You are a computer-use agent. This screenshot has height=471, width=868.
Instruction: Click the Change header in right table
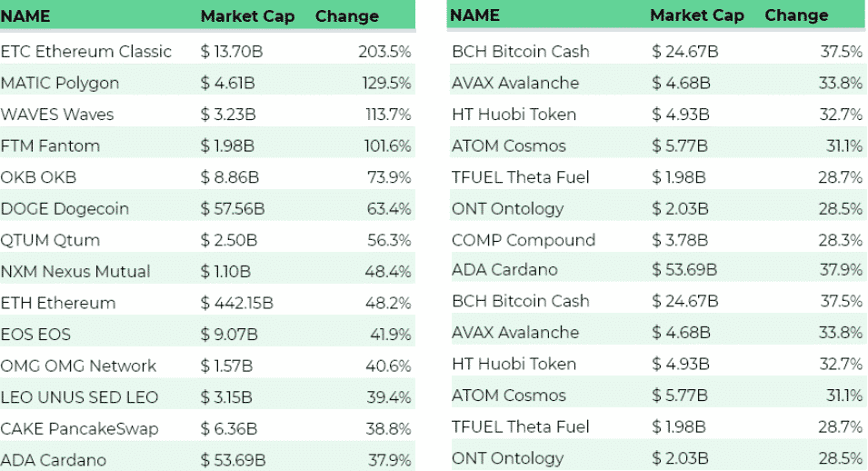click(796, 15)
